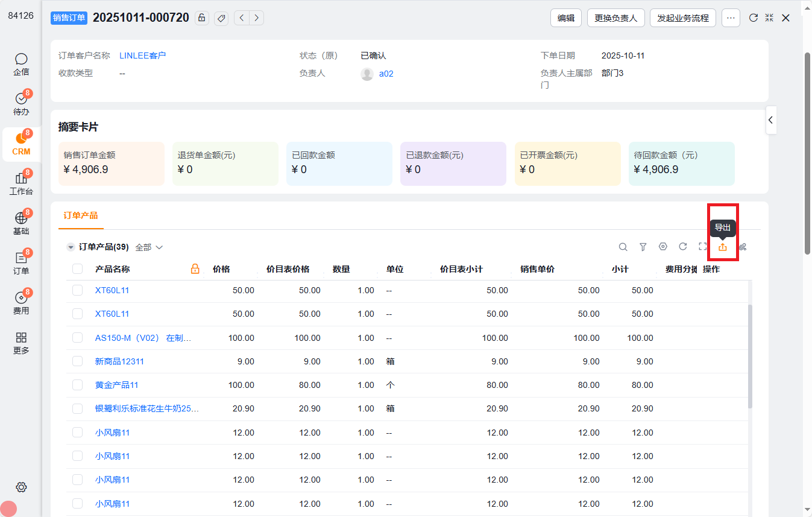
Task: Expand the table to fullscreen view
Action: click(x=702, y=247)
